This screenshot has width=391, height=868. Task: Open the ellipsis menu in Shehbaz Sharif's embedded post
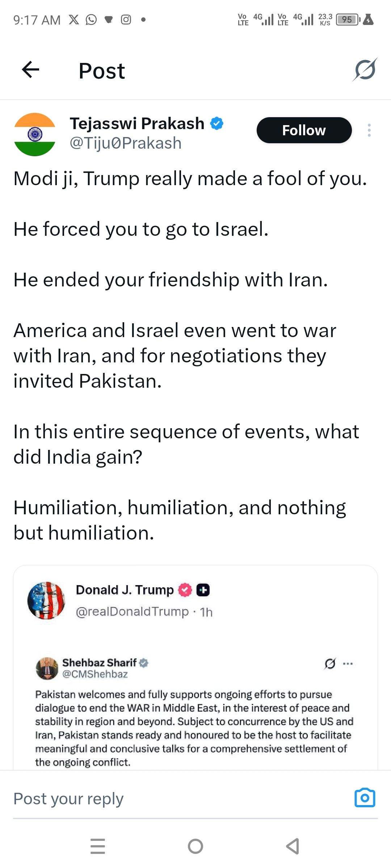(348, 664)
